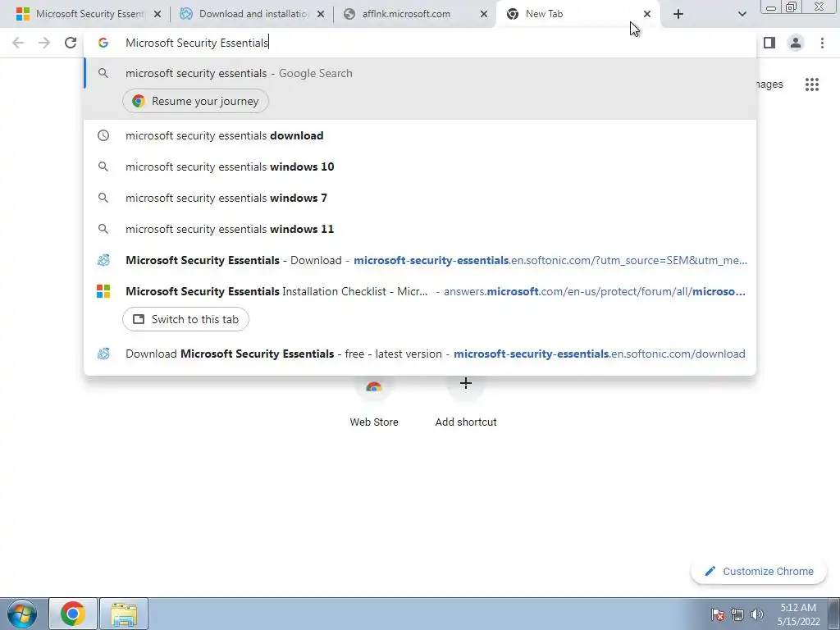Open Installation Checklist answers.microsoft.com suggestion
Viewport: 840px width, 630px height.
420,291
